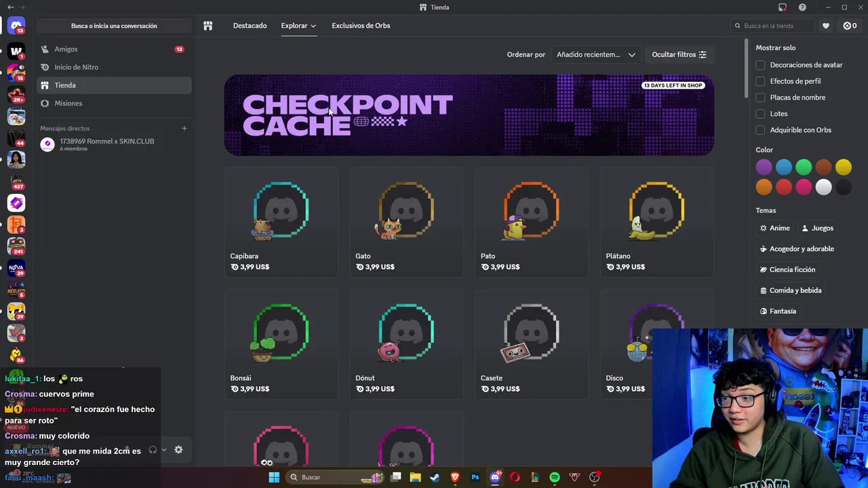Open Exclusivos de Orbs tab
The height and width of the screenshot is (488, 868).
pos(361,26)
